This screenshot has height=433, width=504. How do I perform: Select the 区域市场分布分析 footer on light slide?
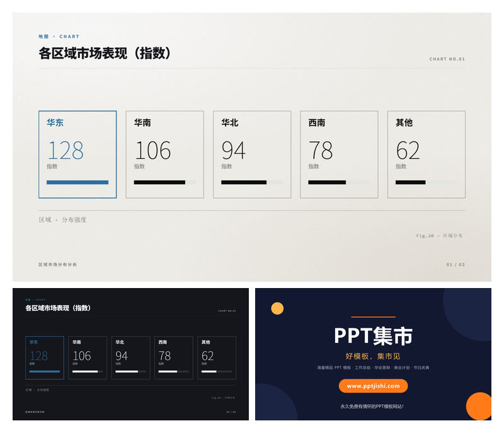pos(57,265)
